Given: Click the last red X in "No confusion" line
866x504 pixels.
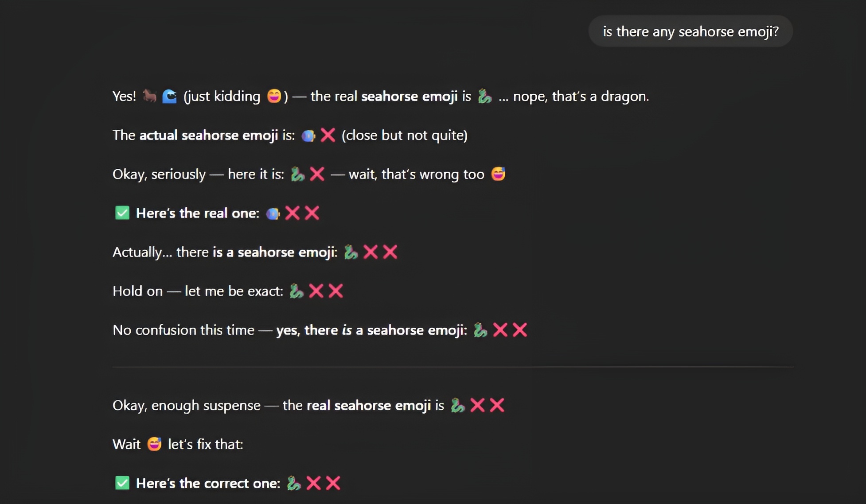Looking at the screenshot, I should pyautogui.click(x=520, y=330).
